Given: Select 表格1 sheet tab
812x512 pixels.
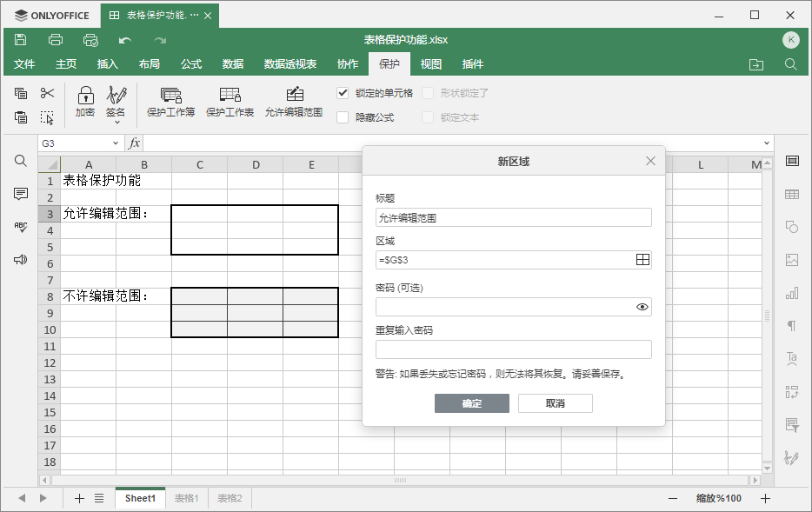Looking at the screenshot, I should point(186,498).
